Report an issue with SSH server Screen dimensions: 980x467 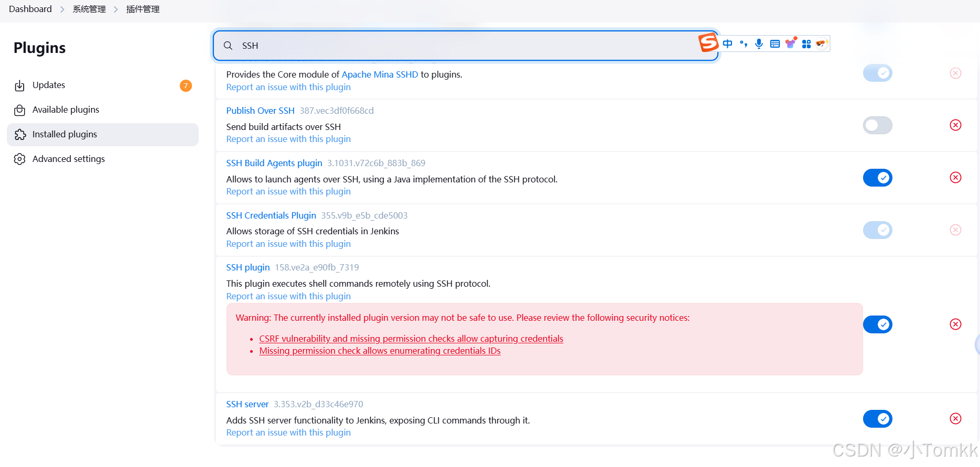point(288,432)
